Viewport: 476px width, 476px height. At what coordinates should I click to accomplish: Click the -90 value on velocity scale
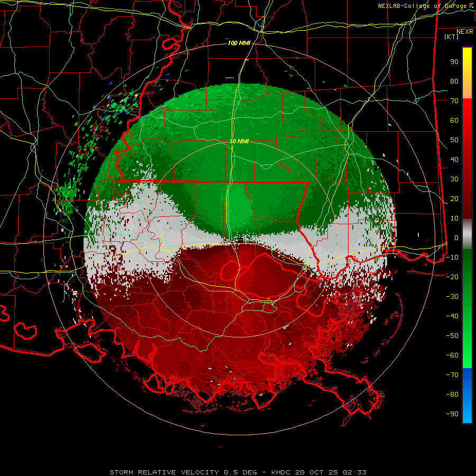pos(452,414)
